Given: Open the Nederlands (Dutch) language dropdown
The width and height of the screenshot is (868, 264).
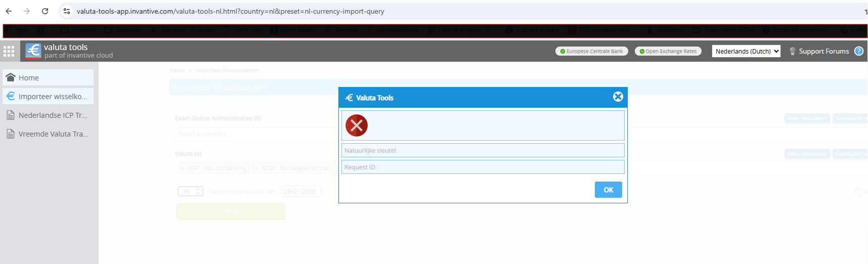Looking at the screenshot, I should [x=746, y=51].
